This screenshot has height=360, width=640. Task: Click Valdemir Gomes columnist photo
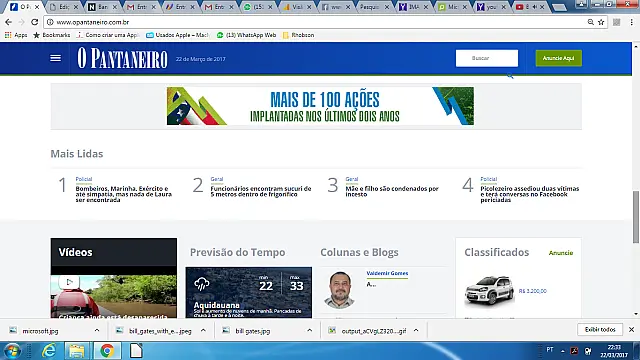click(x=340, y=289)
